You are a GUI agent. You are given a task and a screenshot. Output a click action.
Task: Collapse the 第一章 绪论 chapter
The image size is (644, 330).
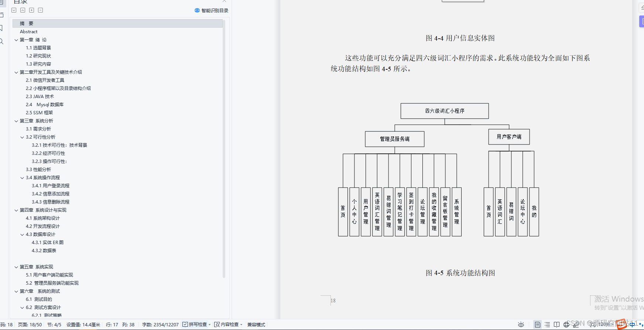click(x=16, y=40)
